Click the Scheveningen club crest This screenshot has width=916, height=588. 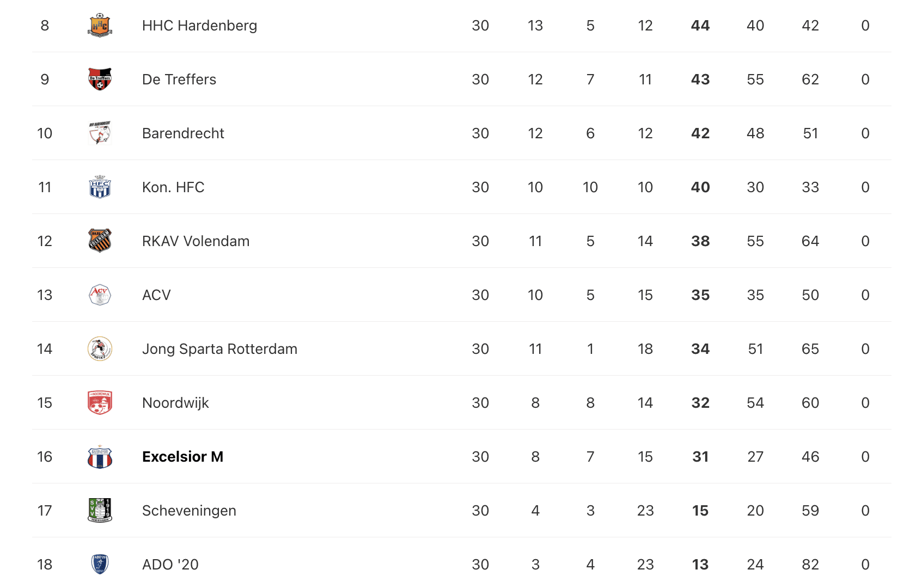pyautogui.click(x=100, y=511)
